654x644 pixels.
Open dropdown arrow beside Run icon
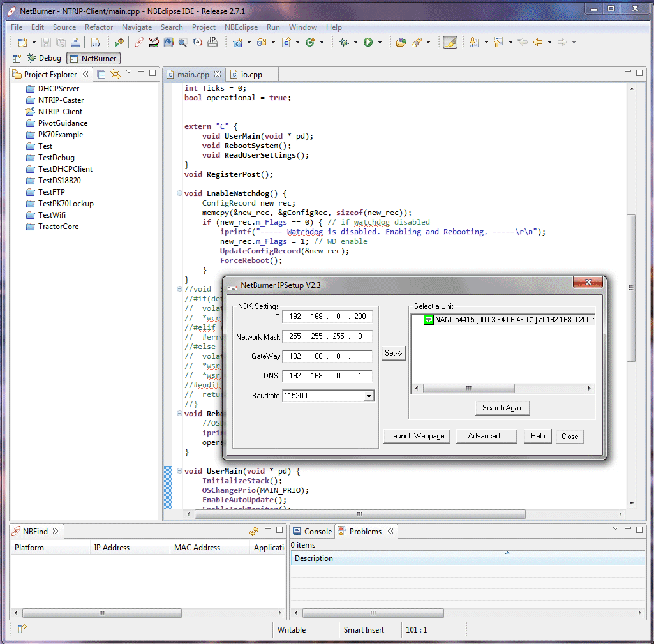[380, 42]
